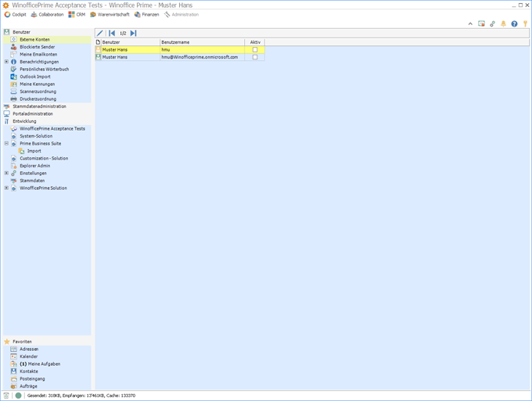Click the blue help question mark icon
532x401 pixels.
coord(514,24)
